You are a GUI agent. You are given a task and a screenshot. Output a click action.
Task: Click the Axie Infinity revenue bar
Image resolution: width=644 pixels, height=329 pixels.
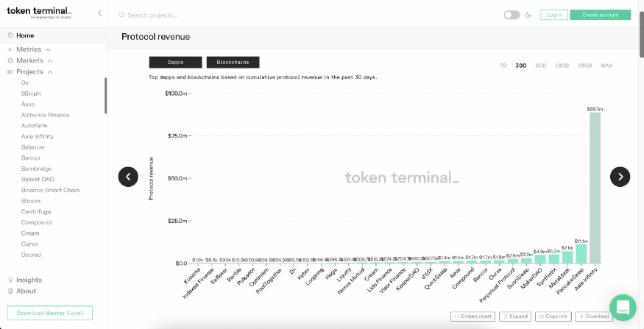(595, 188)
